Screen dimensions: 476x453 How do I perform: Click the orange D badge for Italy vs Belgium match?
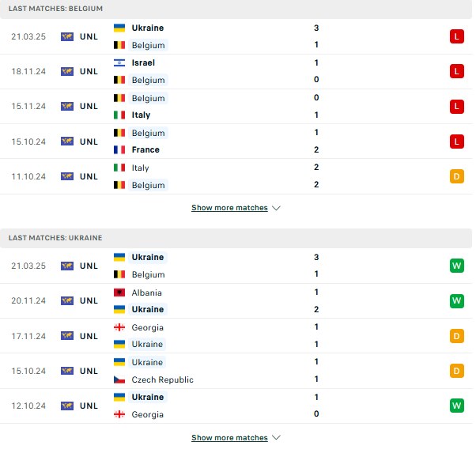pyautogui.click(x=456, y=176)
